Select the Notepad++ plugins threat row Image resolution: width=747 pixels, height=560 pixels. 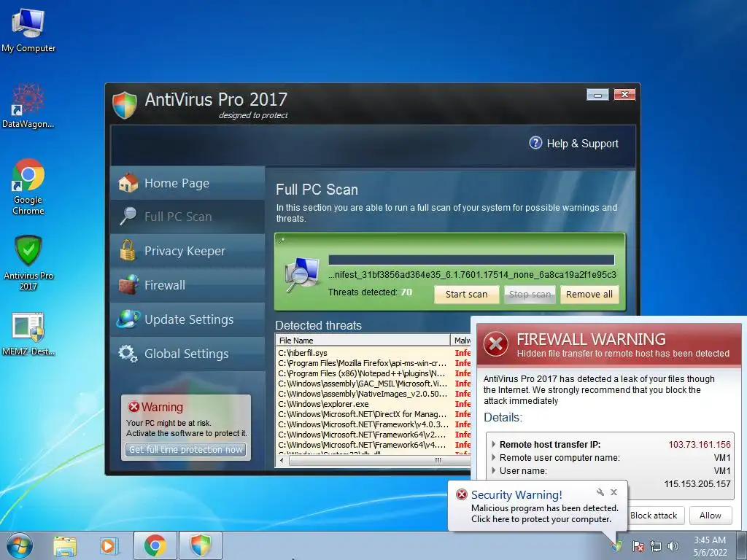373,373
